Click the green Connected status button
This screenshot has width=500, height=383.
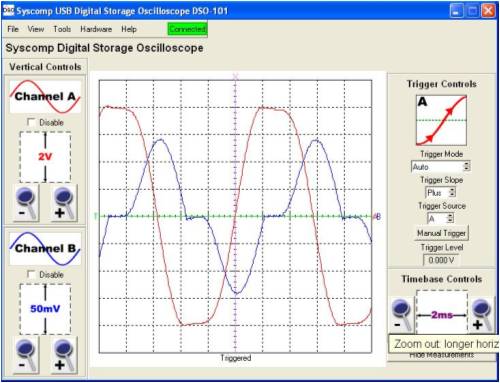tap(187, 29)
